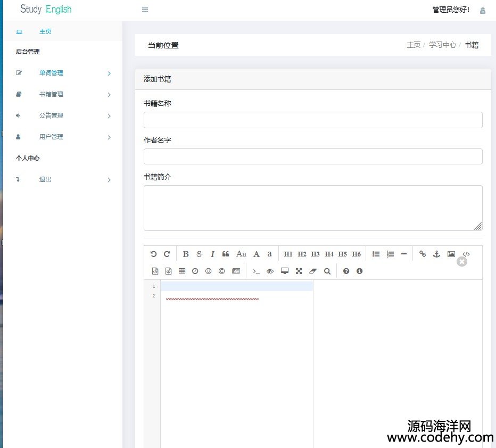
Task: Open full preview with desktop monitor icon
Action: pos(285,271)
